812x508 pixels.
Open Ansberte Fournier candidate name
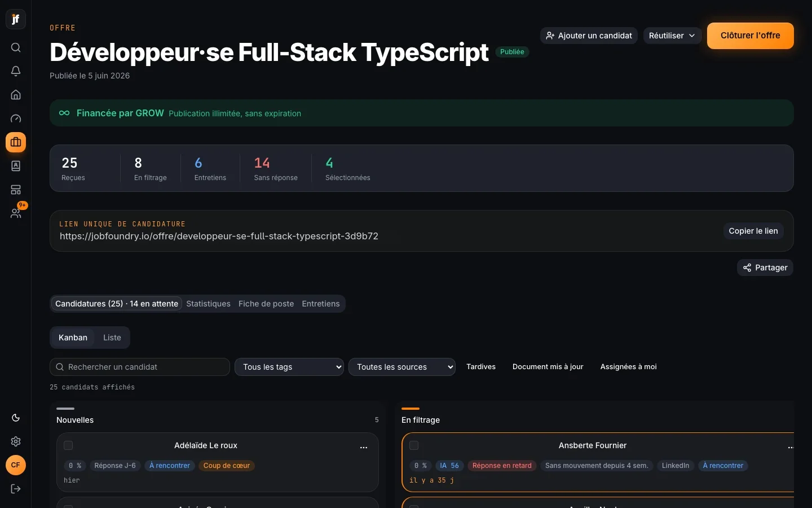coord(593,445)
